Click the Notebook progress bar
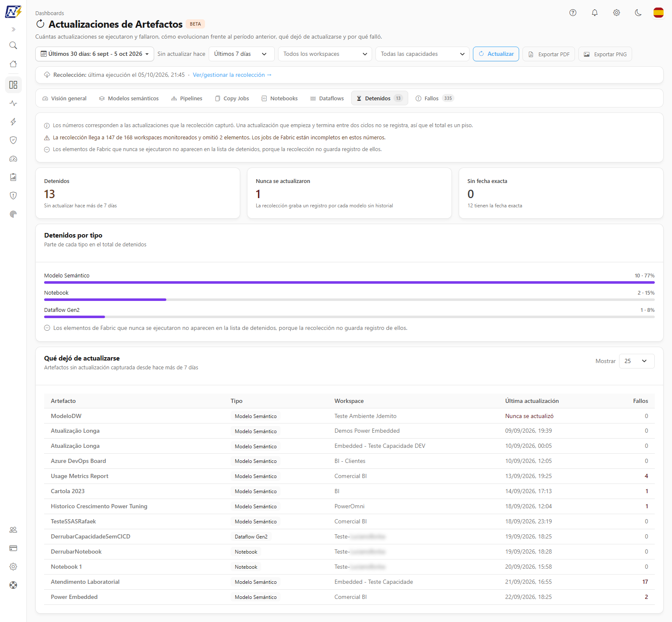The height and width of the screenshot is (622, 672). click(x=349, y=300)
